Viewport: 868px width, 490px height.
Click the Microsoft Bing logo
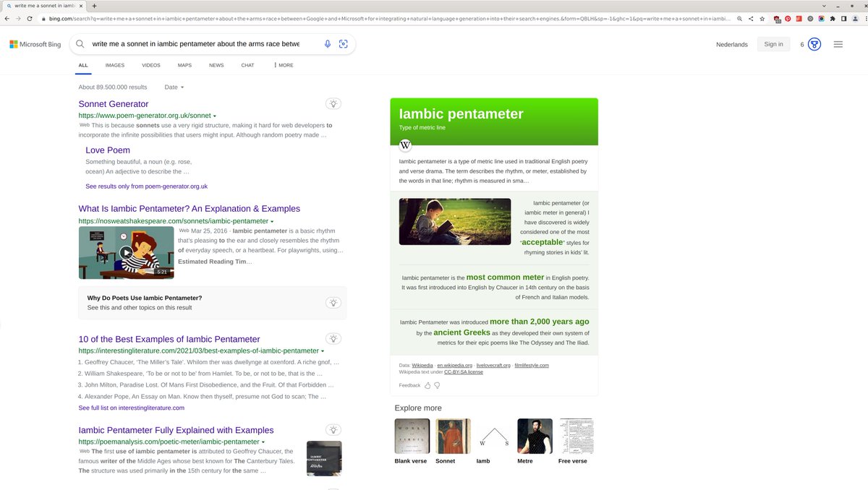click(x=35, y=44)
